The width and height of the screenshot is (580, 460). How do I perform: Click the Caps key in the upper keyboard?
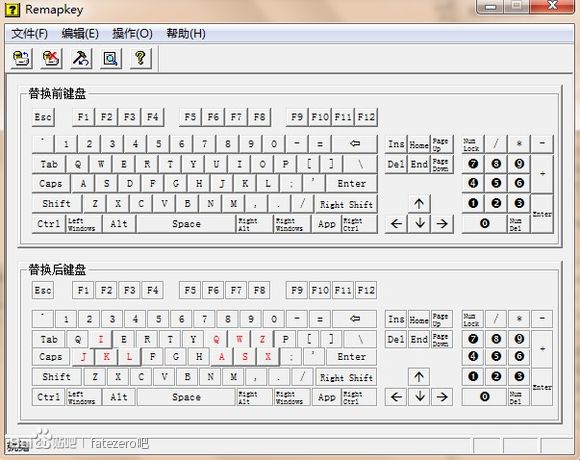[51, 183]
